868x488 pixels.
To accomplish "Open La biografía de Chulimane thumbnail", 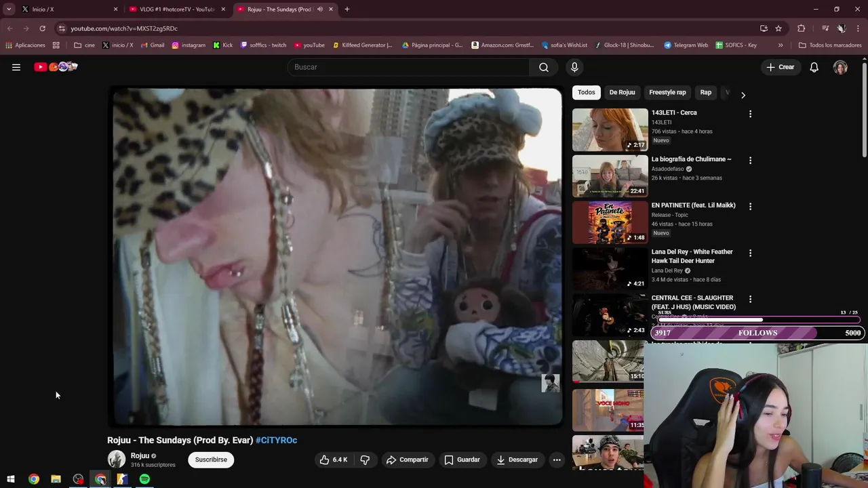I will 610,176.
